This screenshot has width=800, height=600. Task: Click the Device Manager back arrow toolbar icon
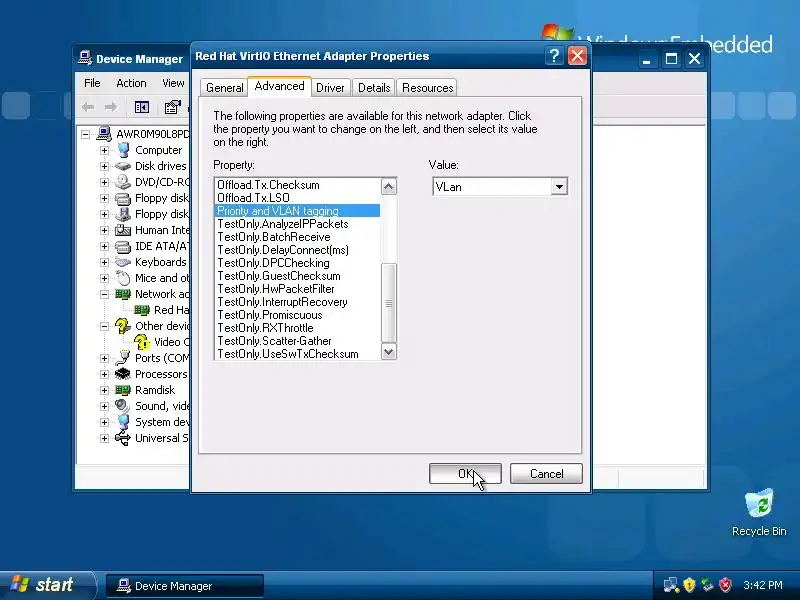(x=88, y=107)
